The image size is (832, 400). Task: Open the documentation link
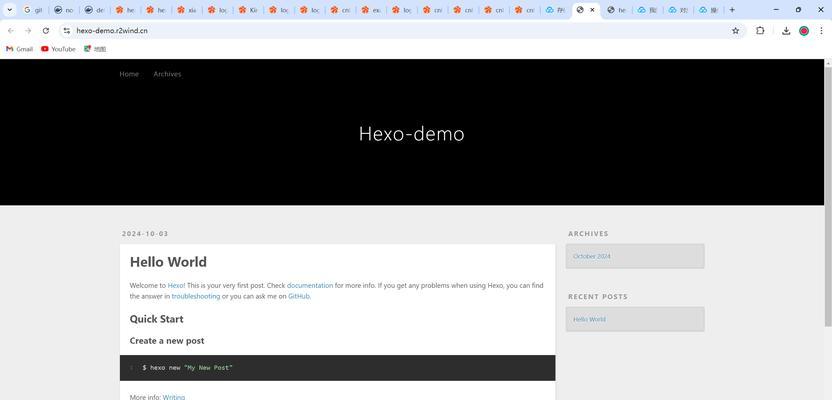click(310, 285)
